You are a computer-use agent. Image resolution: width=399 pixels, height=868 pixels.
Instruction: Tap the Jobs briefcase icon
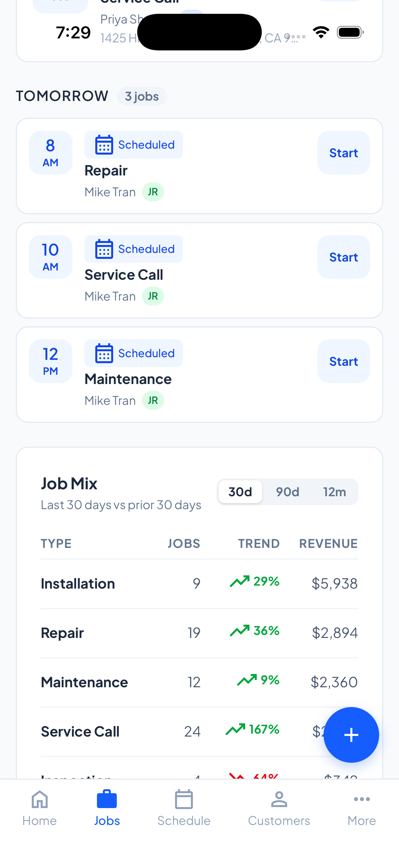click(x=107, y=800)
